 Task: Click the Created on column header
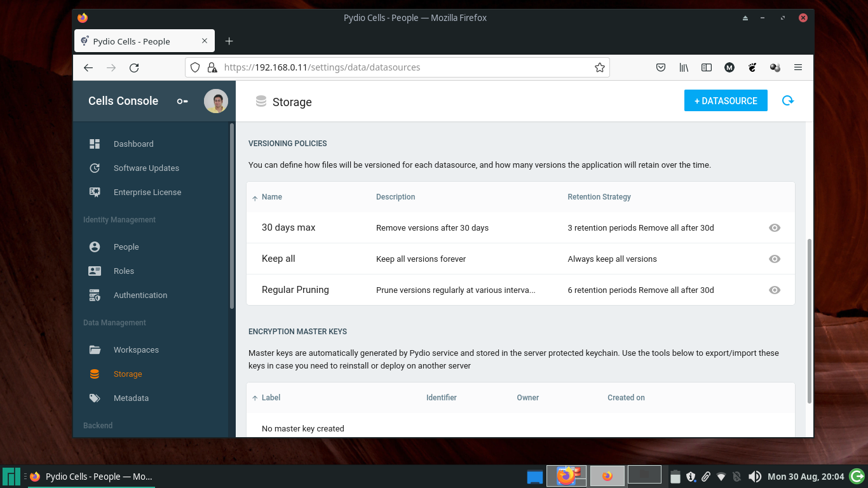(626, 398)
